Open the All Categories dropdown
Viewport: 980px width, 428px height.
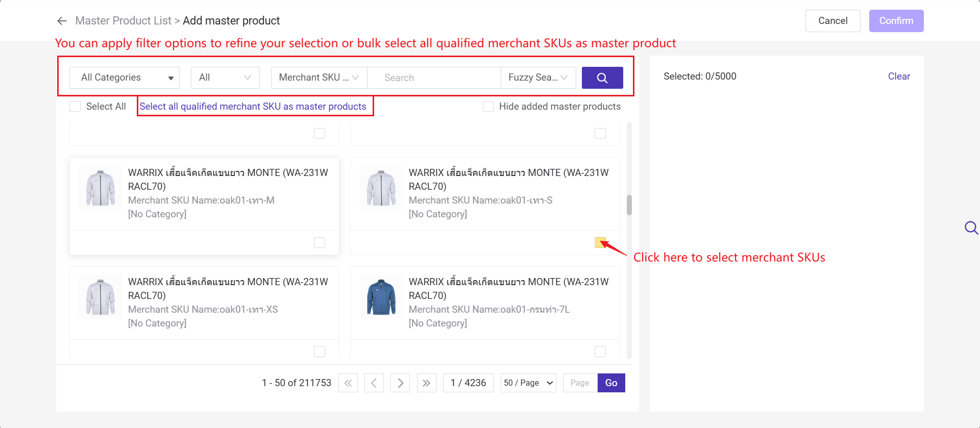[125, 78]
